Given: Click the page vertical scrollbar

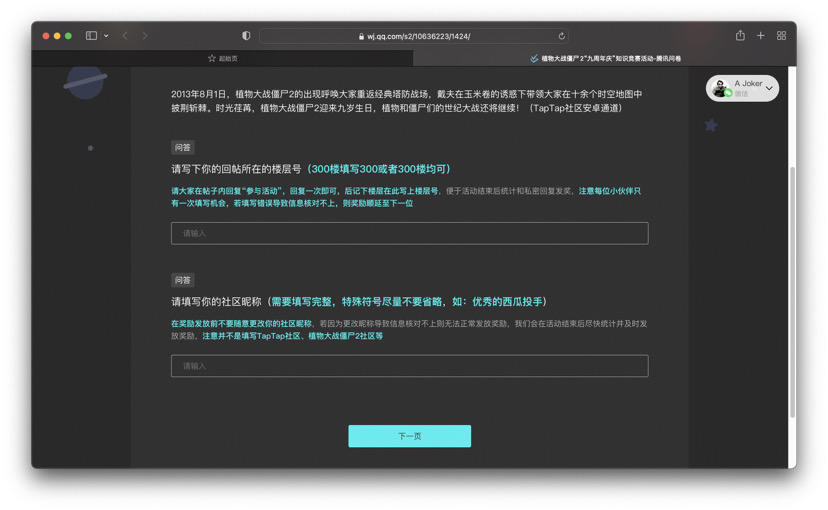Looking at the screenshot, I should click(x=792, y=292).
